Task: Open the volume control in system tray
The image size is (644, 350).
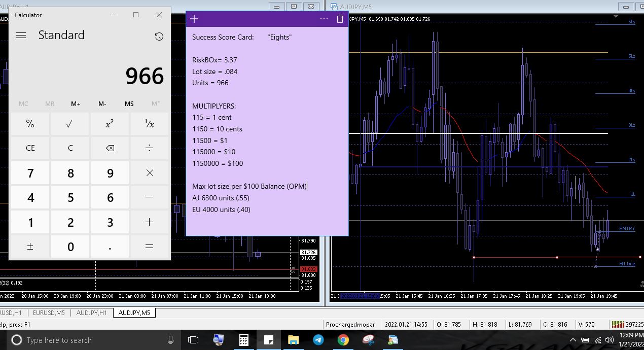Action: coord(609,340)
